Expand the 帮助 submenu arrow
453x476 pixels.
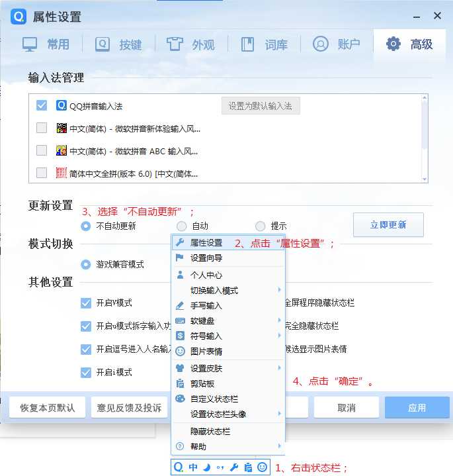pos(279,446)
